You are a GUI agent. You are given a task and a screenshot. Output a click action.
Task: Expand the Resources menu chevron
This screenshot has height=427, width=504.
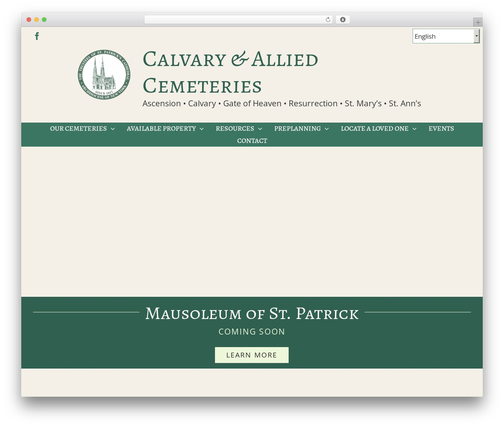260,129
